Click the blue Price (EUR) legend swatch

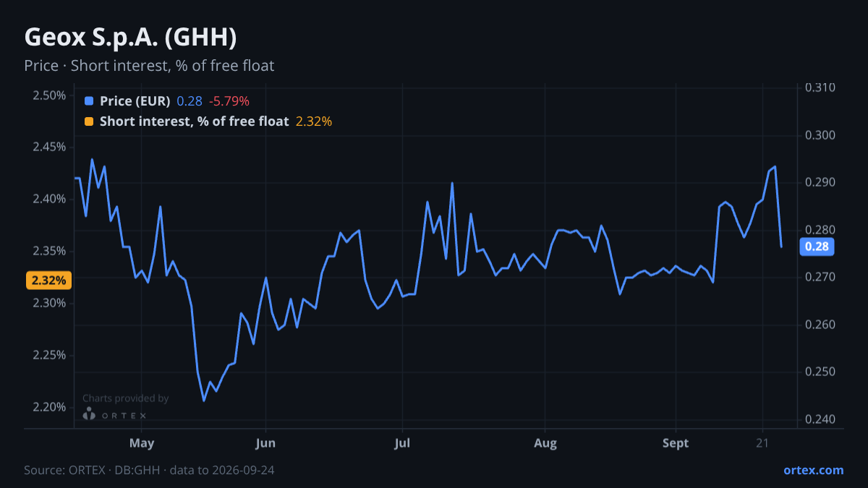(x=89, y=100)
